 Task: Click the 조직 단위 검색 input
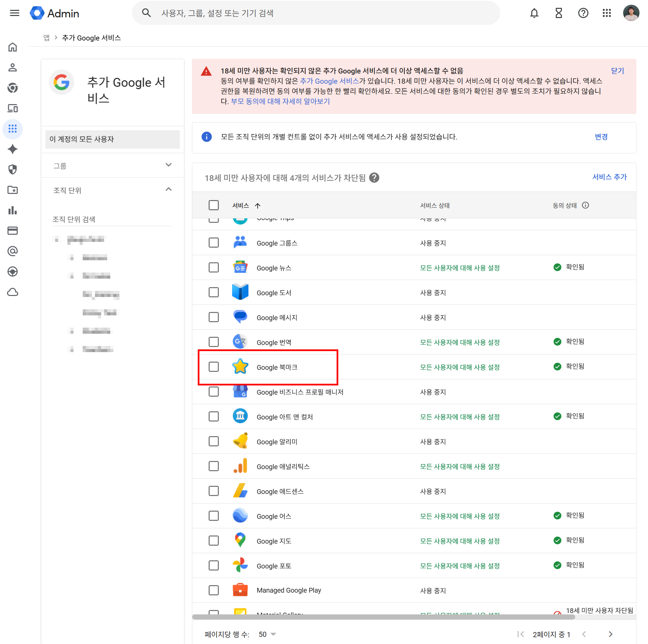(x=112, y=219)
